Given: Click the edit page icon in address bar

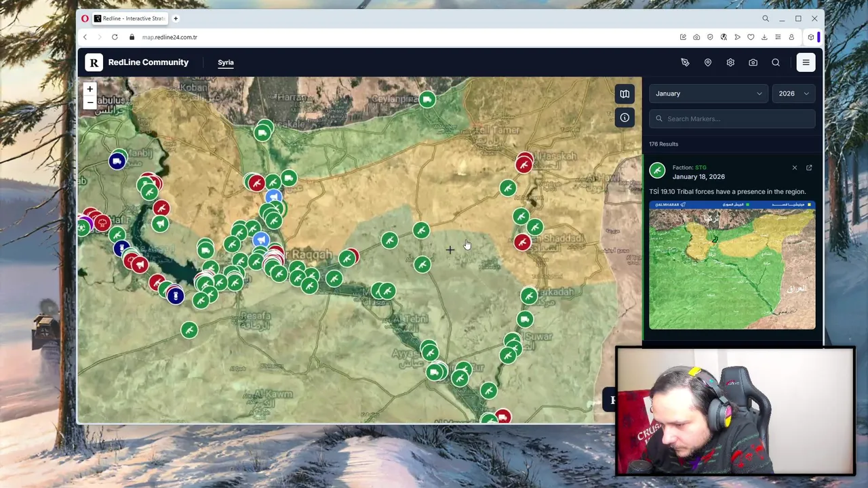Looking at the screenshot, I should click(683, 37).
